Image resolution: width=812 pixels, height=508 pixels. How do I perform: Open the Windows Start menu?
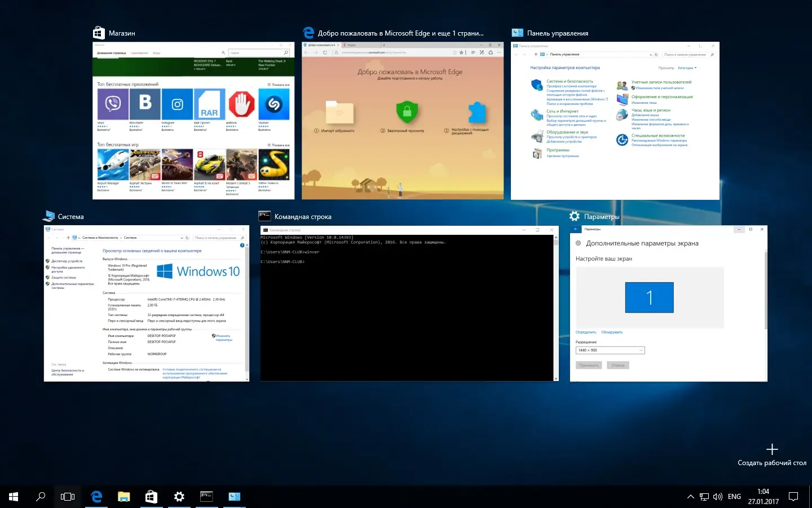pyautogui.click(x=14, y=497)
